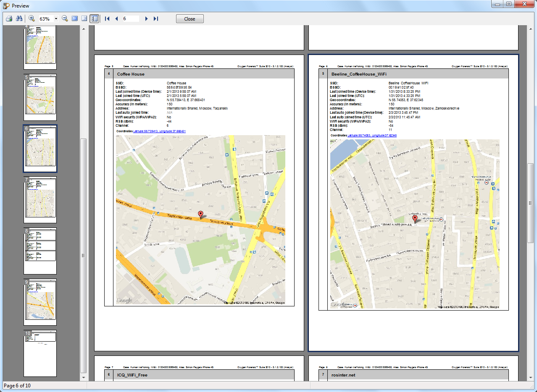Click the Close preview button
The image size is (537, 392).
point(190,19)
